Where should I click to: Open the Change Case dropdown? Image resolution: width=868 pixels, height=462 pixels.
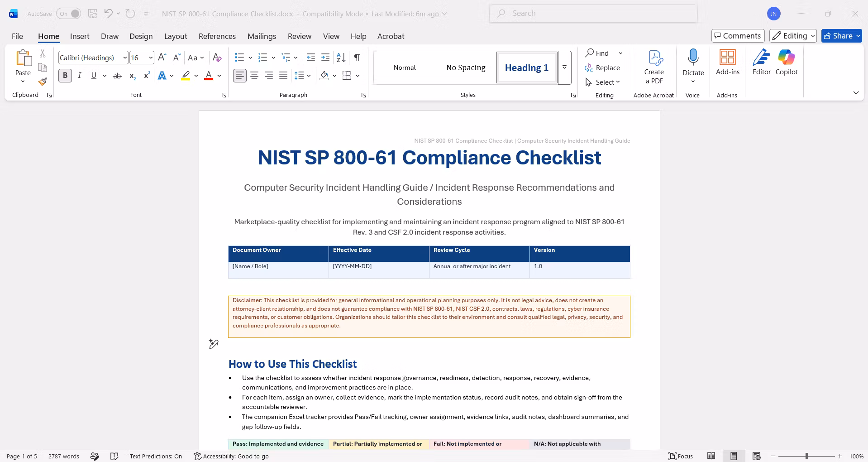pyautogui.click(x=196, y=58)
